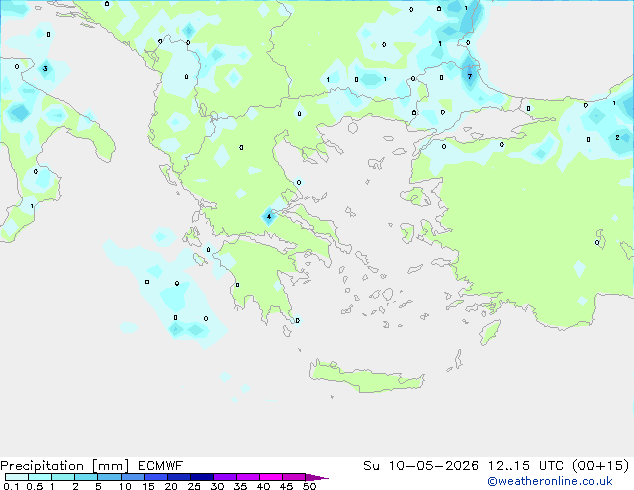Select the 5–10 mm legend color swatch

pyautogui.click(x=109, y=477)
